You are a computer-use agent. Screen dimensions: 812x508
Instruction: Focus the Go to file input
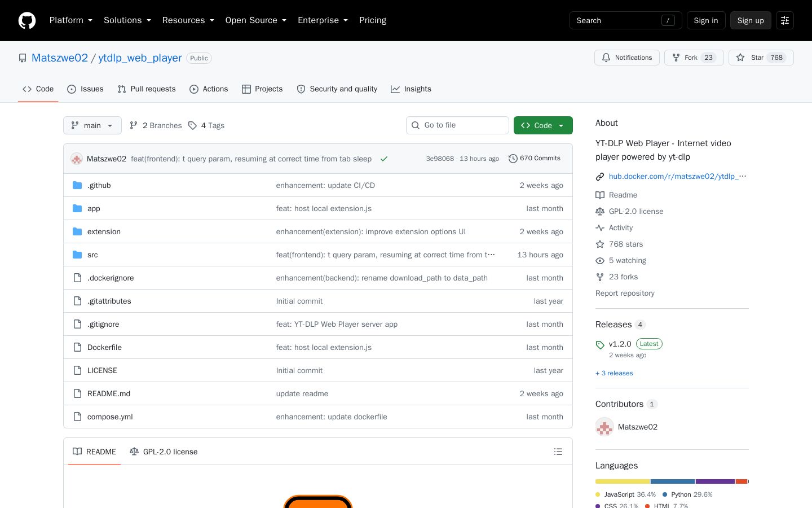(457, 125)
